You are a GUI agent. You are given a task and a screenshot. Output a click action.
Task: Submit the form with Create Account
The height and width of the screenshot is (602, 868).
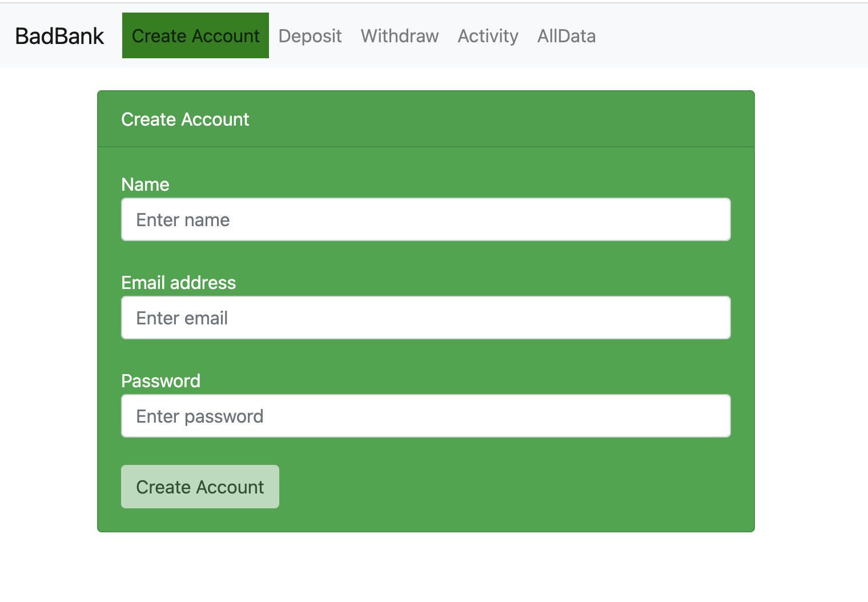click(x=200, y=487)
